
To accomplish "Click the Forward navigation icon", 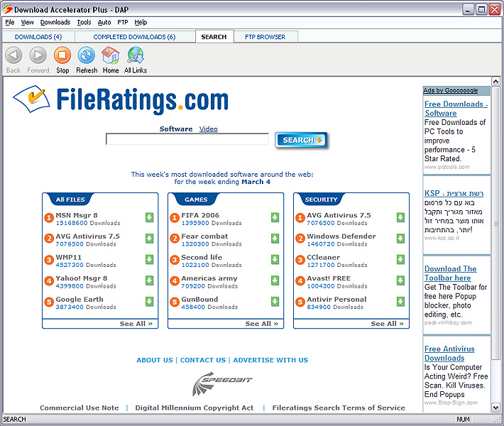I will [x=38, y=55].
